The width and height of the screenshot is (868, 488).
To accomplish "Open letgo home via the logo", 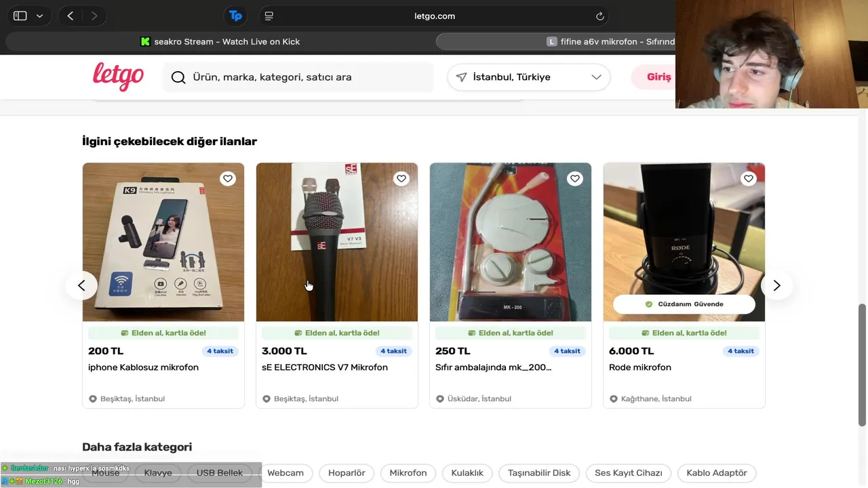I will click(118, 77).
